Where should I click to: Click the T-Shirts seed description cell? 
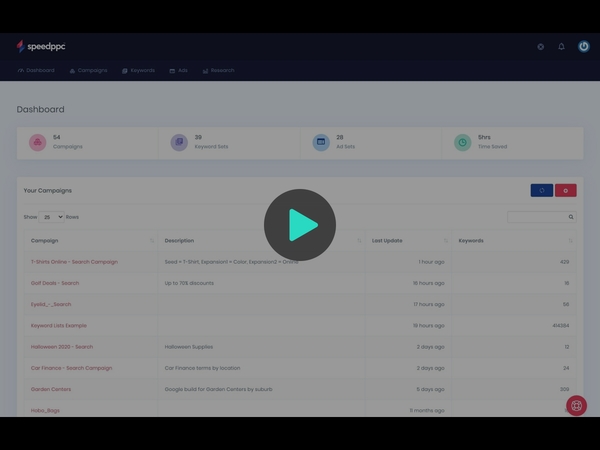click(231, 262)
